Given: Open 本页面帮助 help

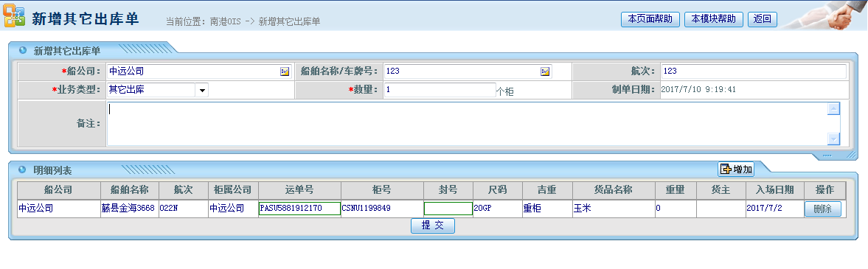Looking at the screenshot, I should [x=650, y=19].
